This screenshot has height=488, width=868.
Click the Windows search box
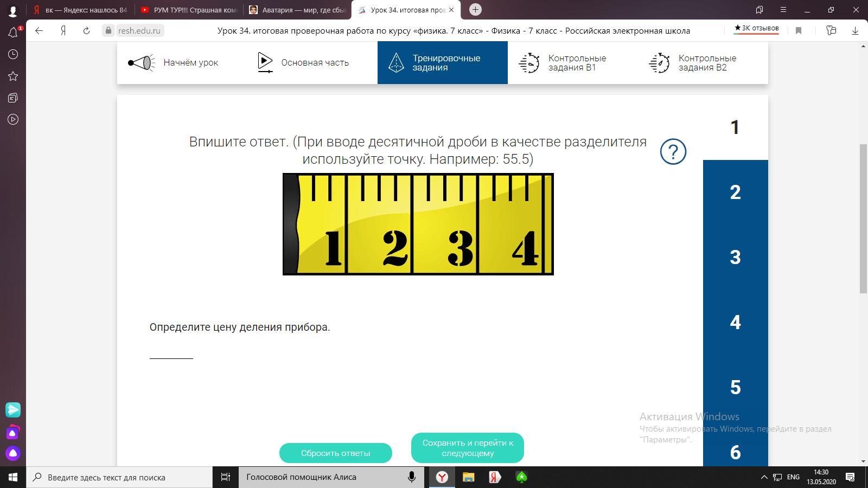coord(119,477)
